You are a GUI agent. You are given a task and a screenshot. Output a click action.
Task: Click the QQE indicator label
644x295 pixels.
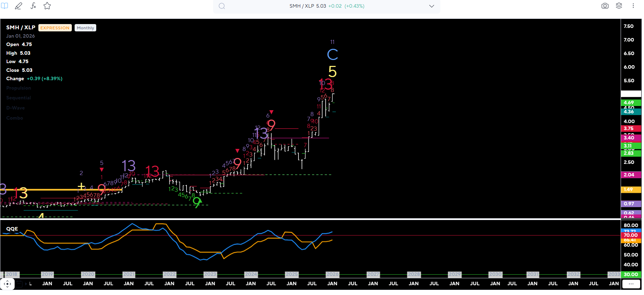(12, 229)
